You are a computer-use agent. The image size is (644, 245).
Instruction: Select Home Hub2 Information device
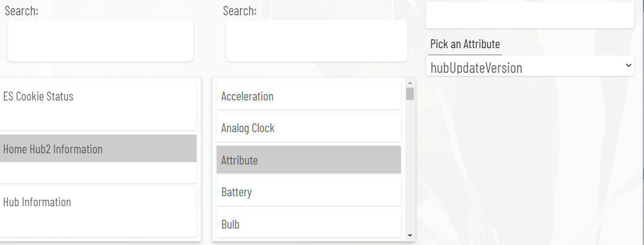(98, 149)
